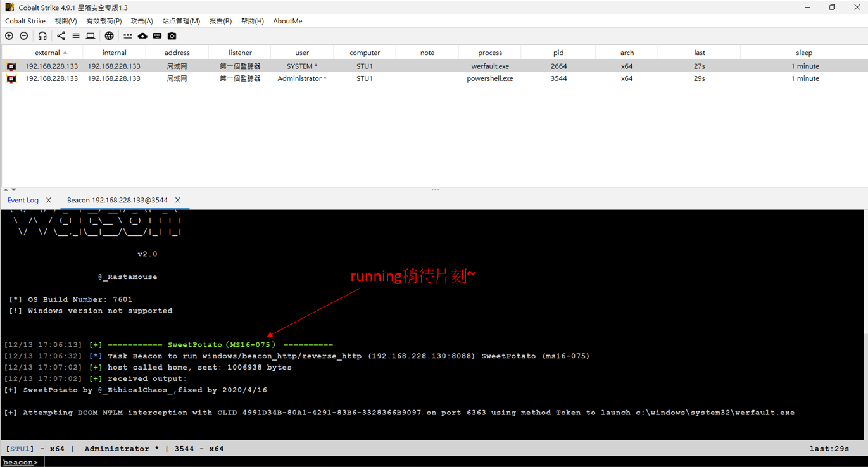Close the Event Log tab
The height and width of the screenshot is (467, 868).
(49, 200)
